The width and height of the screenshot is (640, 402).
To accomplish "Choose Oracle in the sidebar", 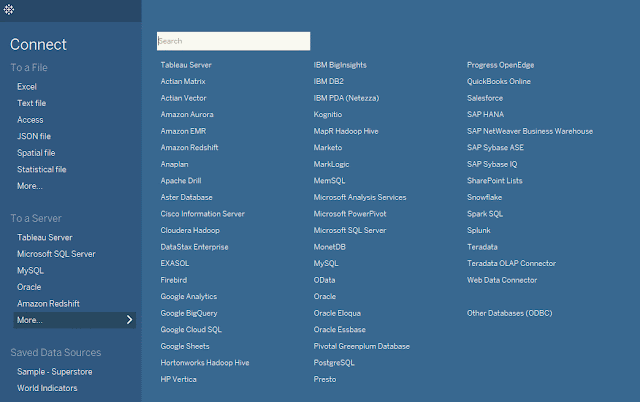I will click(x=29, y=287).
